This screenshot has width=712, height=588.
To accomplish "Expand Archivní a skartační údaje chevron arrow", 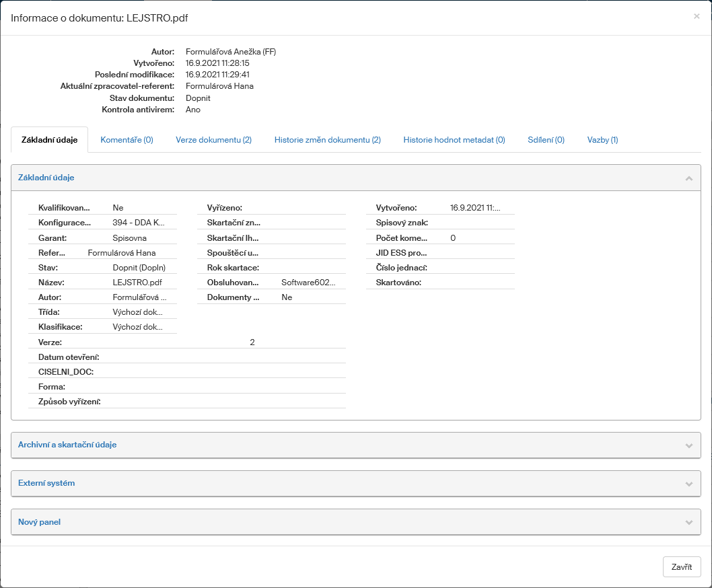I will (x=688, y=445).
